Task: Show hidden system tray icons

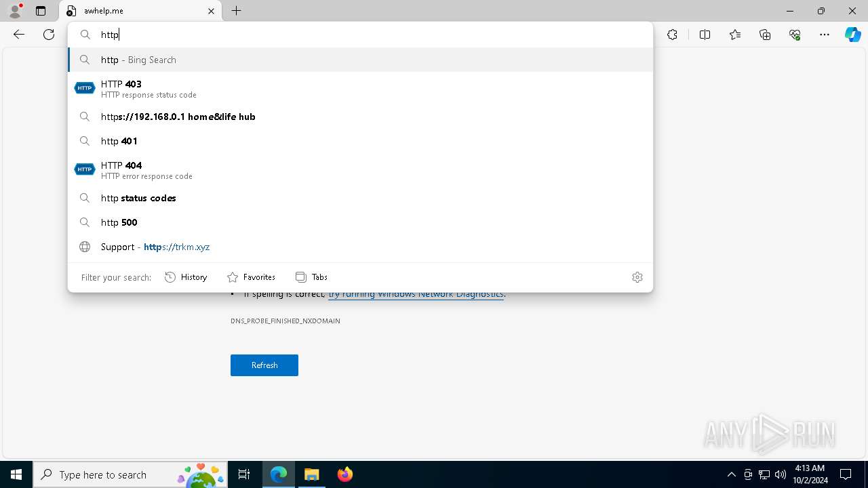Action: [731, 474]
